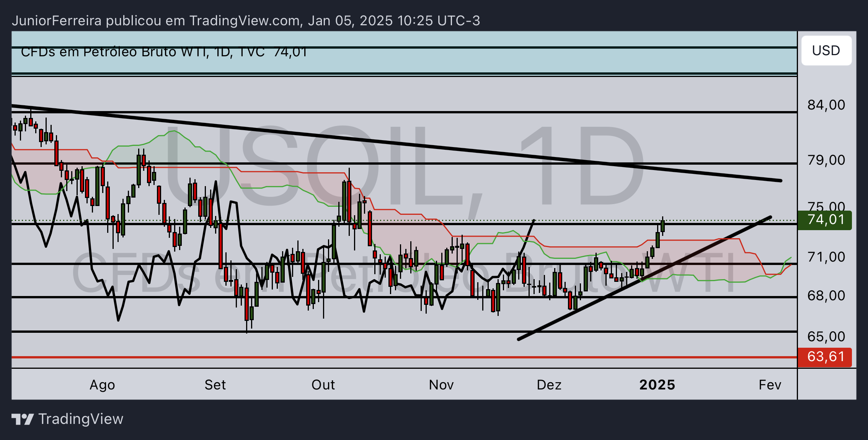Click the JuniorFerreira publication header text
868x440 pixels.
tap(246, 21)
